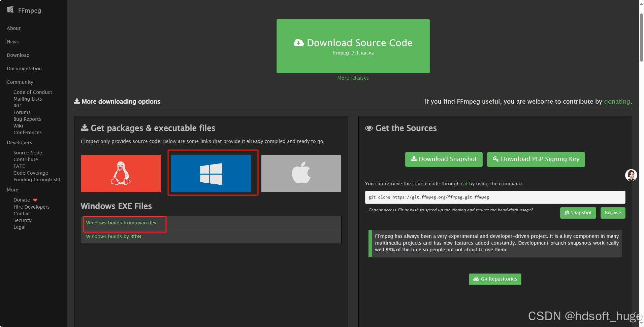Viewport: 644px width, 327px height.
Task: Click the page vertical scrollbar thumb
Action: tap(641, 37)
